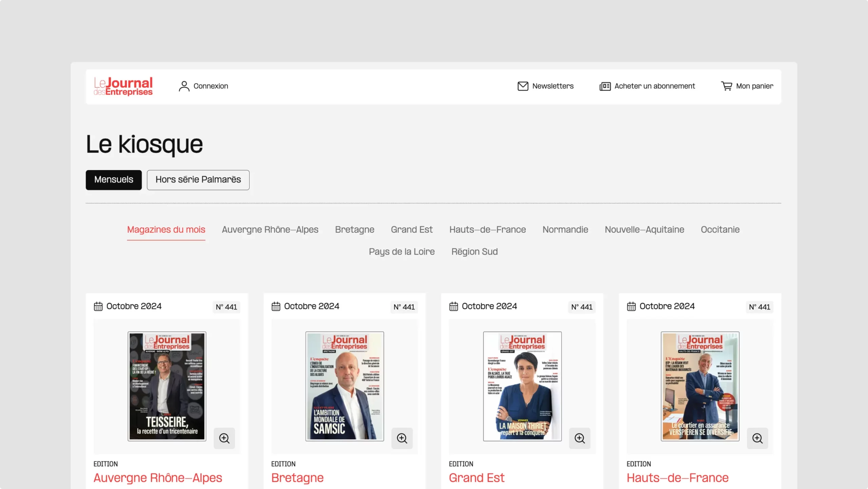This screenshot has height=489, width=868.
Task: Click Octobre 2024 date on Grand Est card
Action: pos(489,306)
